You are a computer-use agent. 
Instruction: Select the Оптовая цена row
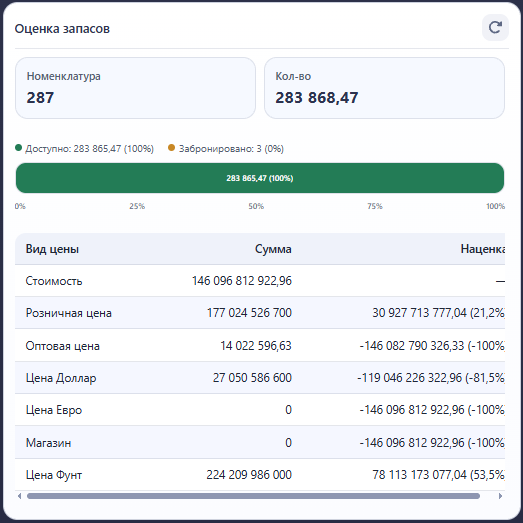[x=260, y=346]
